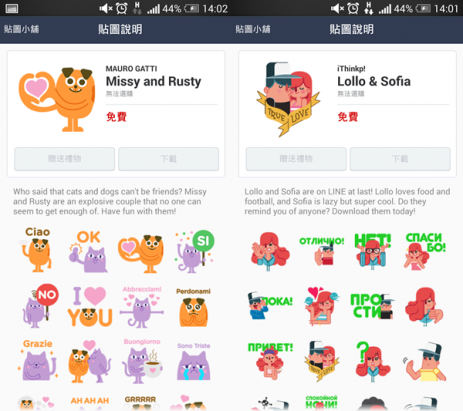This screenshot has width=463, height=411.
Task: Go back to 貼圖小舖 from Missy page
Action: (21, 29)
